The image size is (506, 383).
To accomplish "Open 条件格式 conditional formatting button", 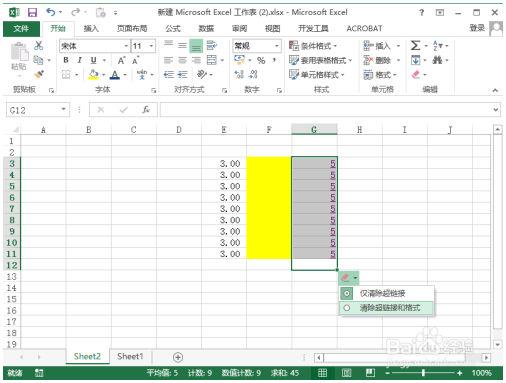I will coord(313,46).
